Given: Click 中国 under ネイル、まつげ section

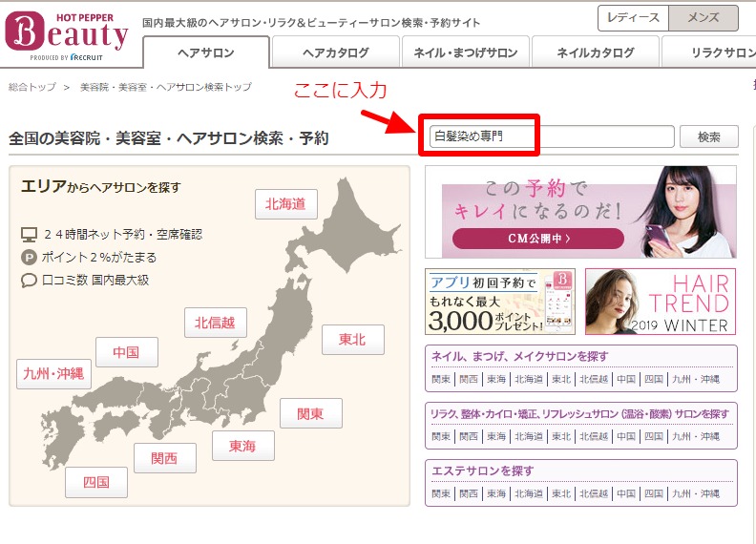Looking at the screenshot, I should [x=626, y=379].
